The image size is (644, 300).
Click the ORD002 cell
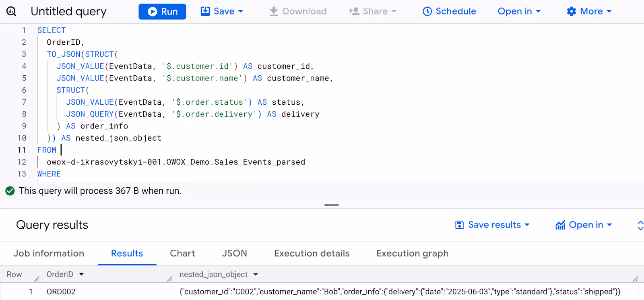107,292
